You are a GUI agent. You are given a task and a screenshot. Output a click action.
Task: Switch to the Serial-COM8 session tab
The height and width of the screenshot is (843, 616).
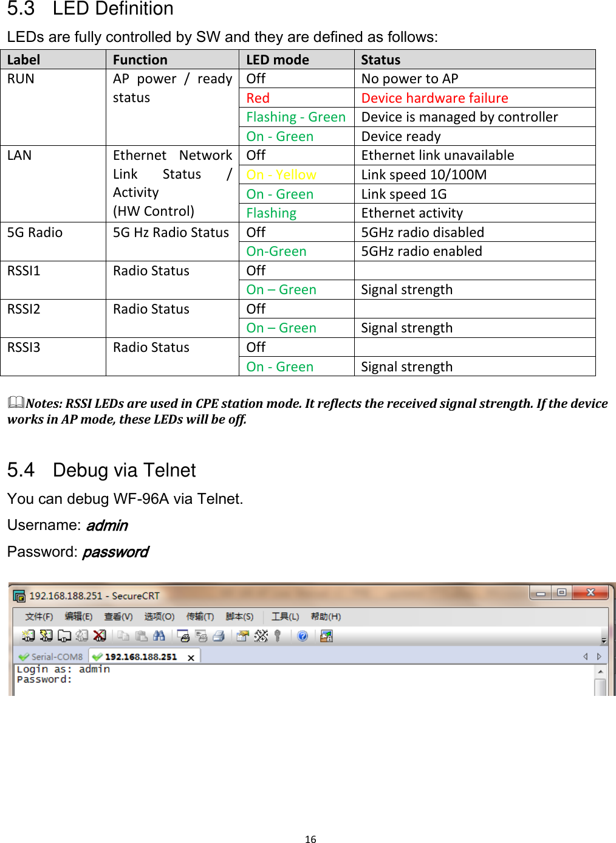(51, 656)
